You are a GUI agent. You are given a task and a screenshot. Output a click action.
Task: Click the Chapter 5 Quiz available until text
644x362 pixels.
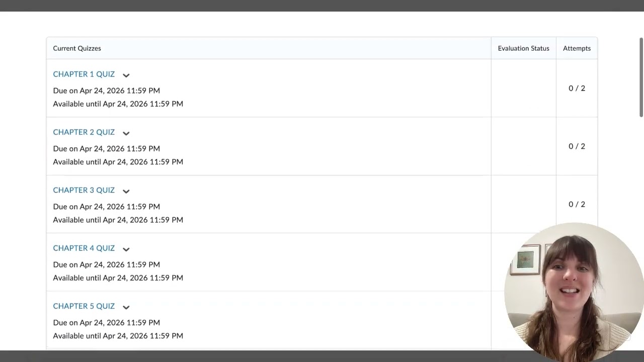tap(118, 336)
